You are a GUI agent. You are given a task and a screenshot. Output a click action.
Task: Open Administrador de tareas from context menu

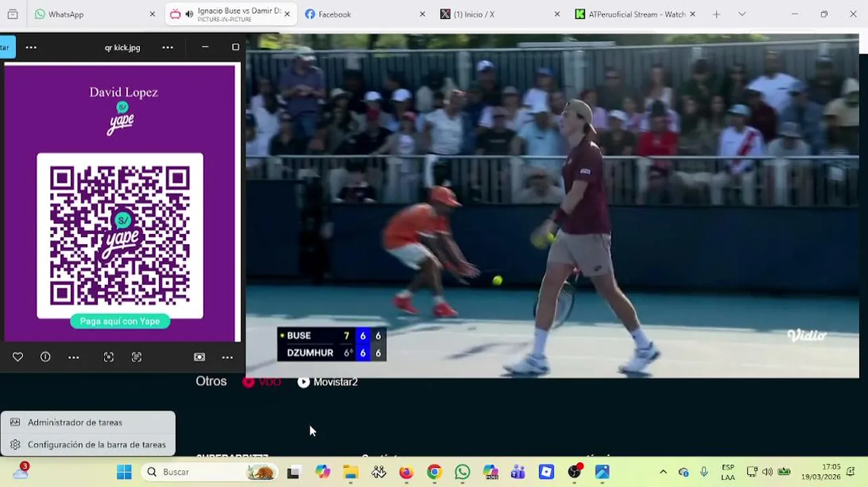pos(88,422)
